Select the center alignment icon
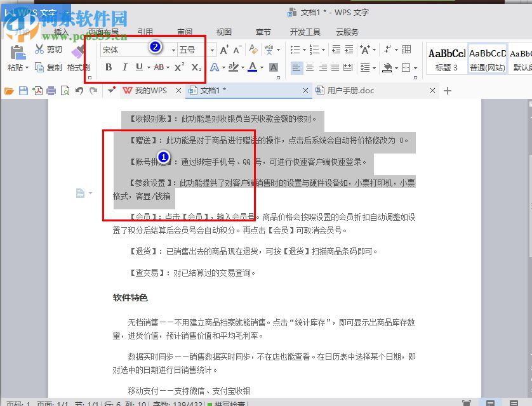The height and width of the screenshot is (406, 532). coord(311,68)
